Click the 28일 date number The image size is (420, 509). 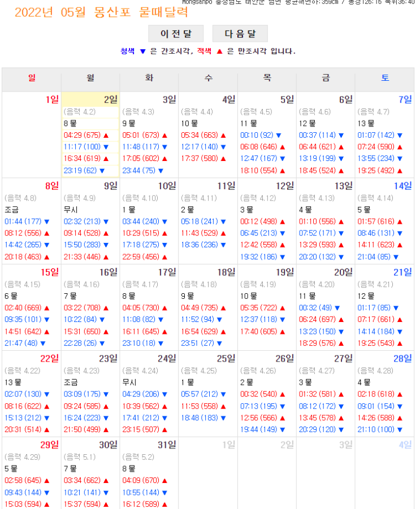point(403,359)
